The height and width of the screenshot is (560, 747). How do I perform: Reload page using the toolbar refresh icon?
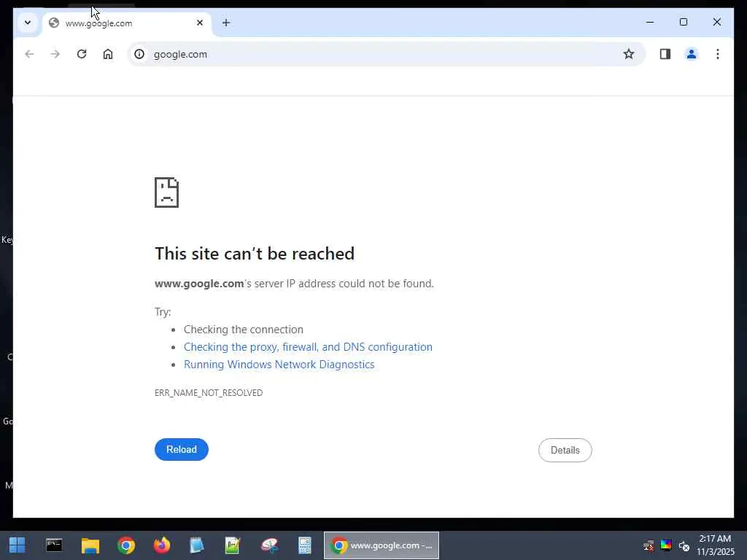82,54
